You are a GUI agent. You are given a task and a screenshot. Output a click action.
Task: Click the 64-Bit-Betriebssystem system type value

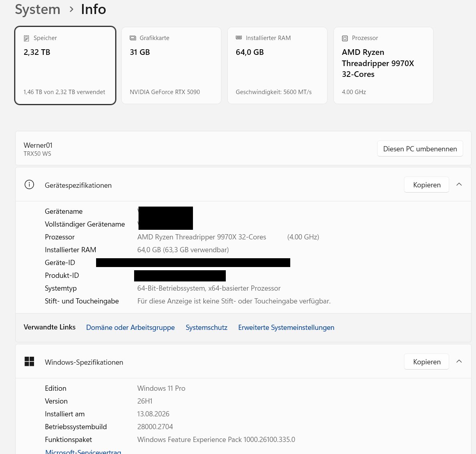coord(209,288)
